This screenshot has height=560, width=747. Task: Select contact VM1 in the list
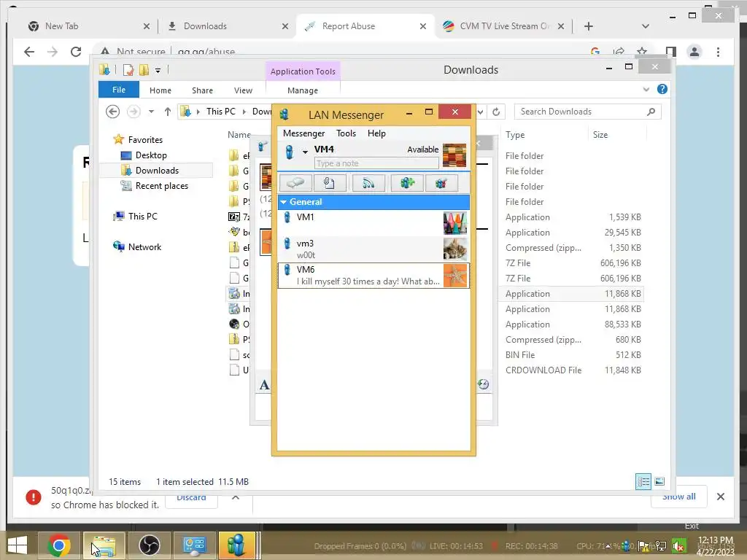click(x=373, y=223)
